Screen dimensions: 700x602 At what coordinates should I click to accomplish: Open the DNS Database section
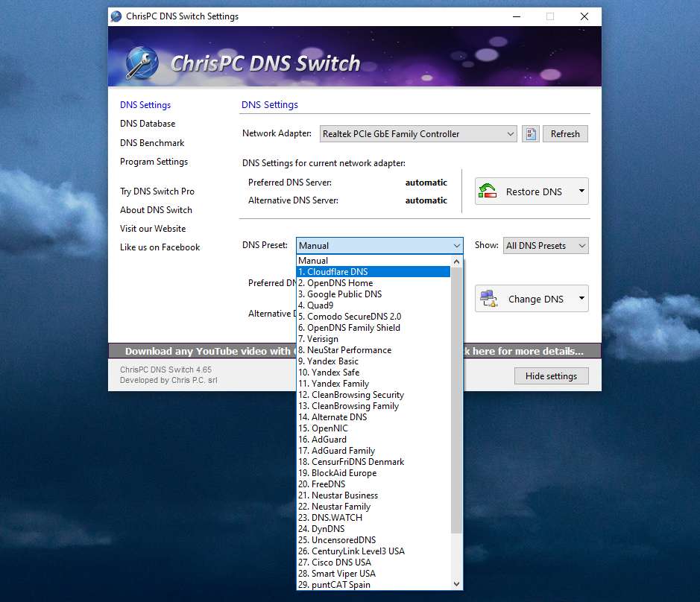click(x=148, y=124)
